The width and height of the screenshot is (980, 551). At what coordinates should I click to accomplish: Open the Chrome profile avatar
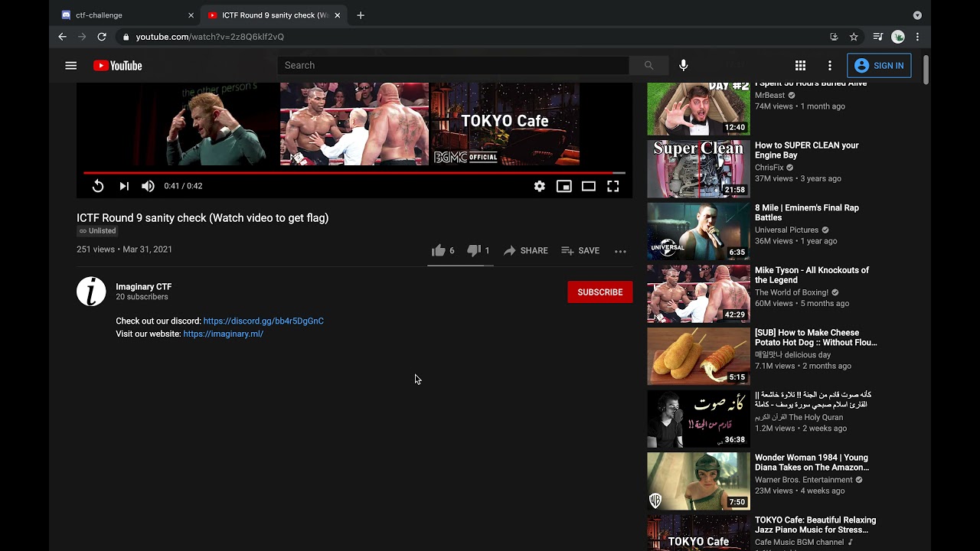click(898, 37)
